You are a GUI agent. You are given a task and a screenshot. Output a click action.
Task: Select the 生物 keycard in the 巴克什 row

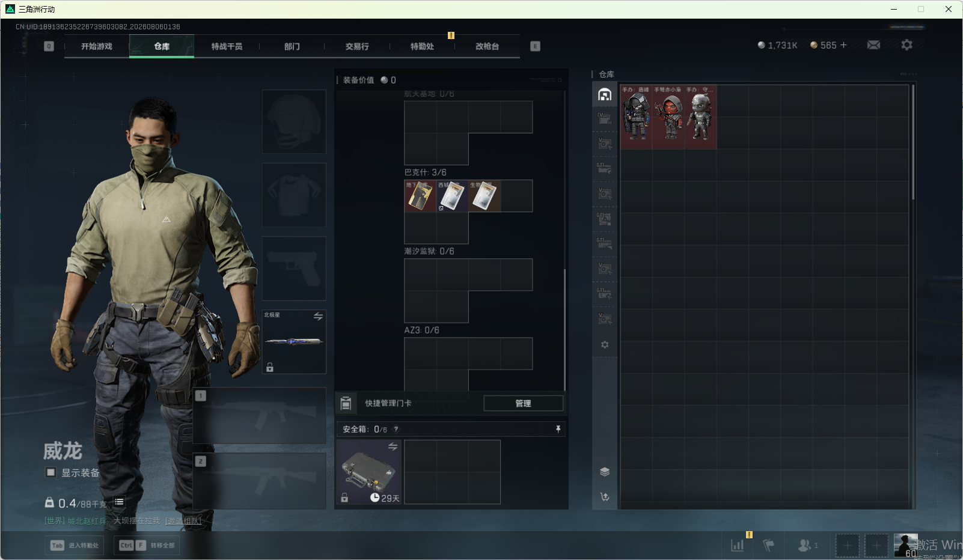[x=485, y=196]
